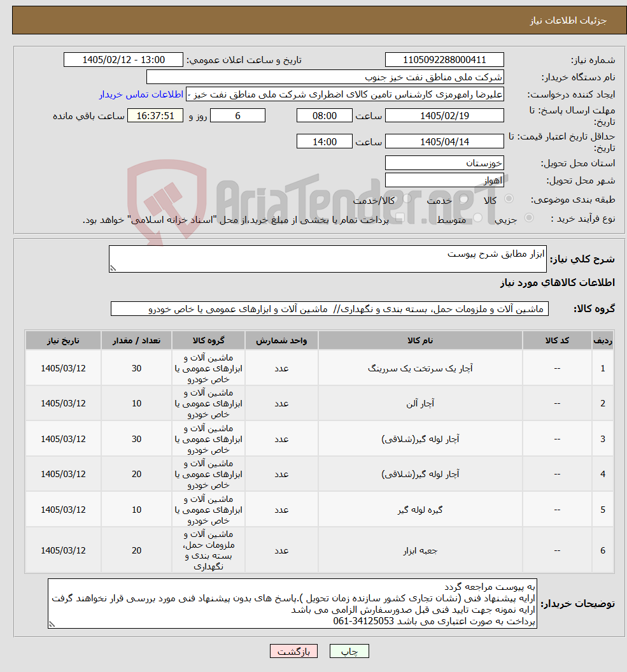627x672 pixels.
Task: Click the اطلاعات کالاهای مورد نیاز heading
Action: [x=557, y=283]
